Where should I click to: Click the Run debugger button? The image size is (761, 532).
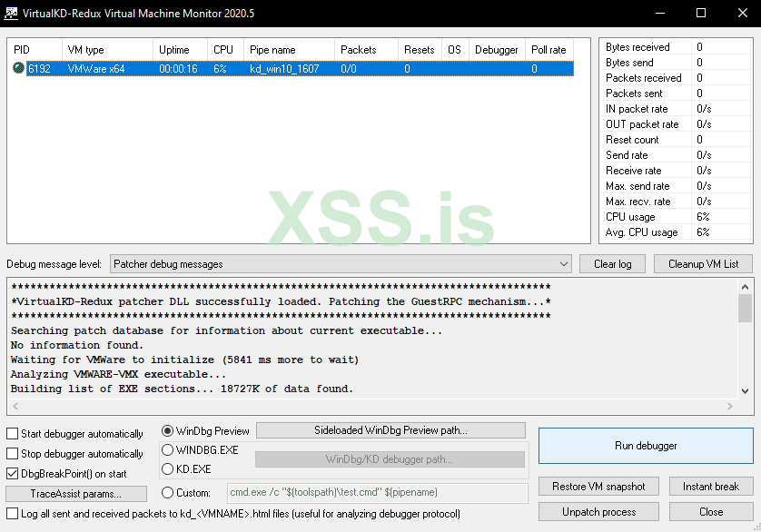pyautogui.click(x=646, y=446)
